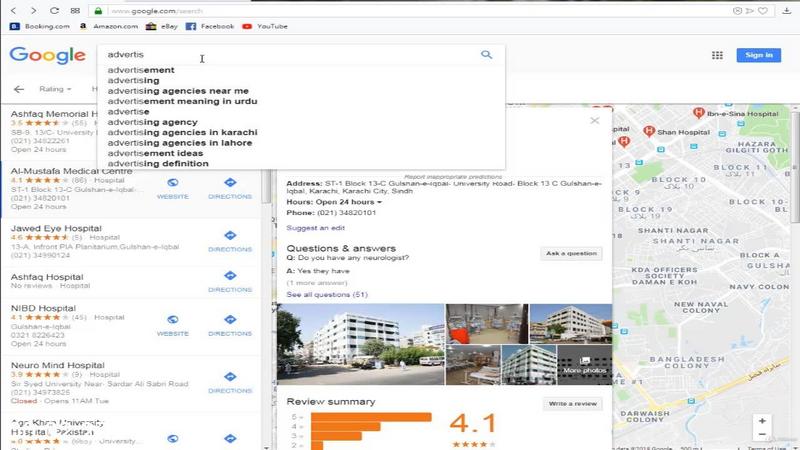Click 'Ask a question' button
The height and width of the screenshot is (450, 800).
click(x=571, y=254)
